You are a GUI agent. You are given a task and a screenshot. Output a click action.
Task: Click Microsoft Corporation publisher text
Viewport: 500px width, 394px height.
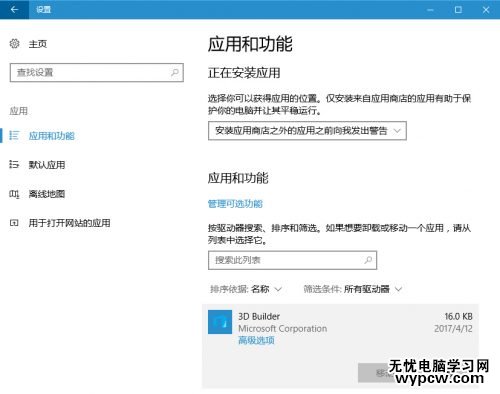click(x=283, y=329)
